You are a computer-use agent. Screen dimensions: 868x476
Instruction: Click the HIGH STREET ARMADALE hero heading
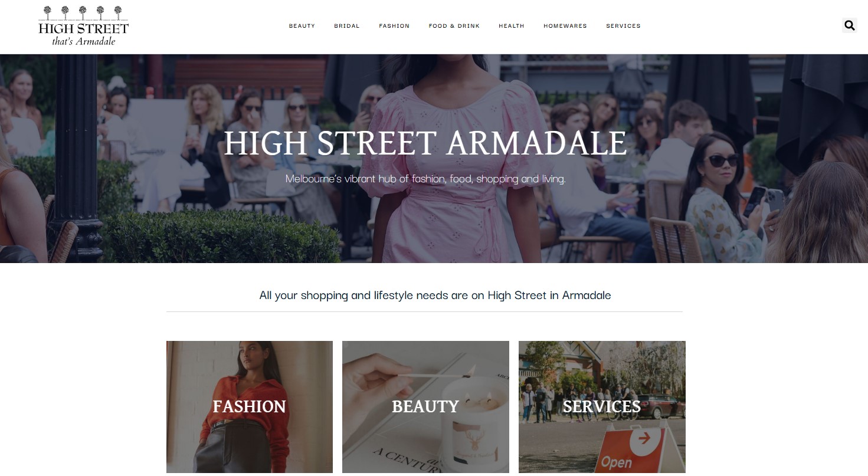coord(425,143)
